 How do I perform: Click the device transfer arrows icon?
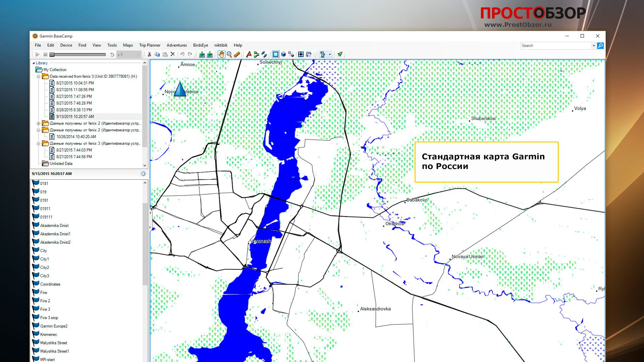point(309,54)
